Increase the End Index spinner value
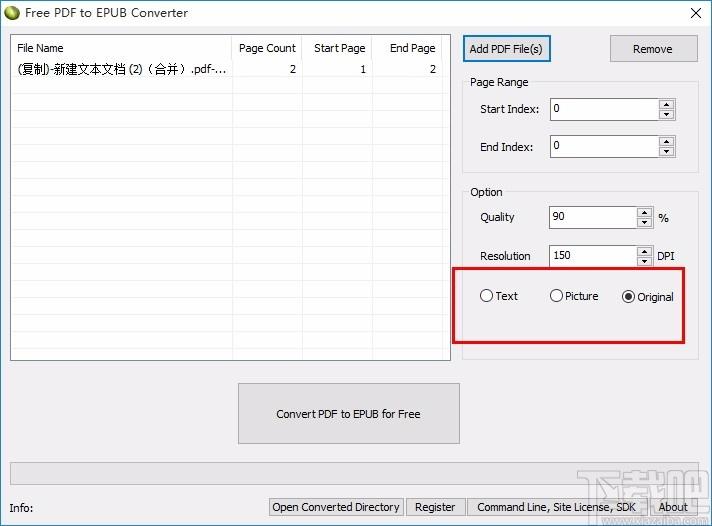 pos(666,141)
